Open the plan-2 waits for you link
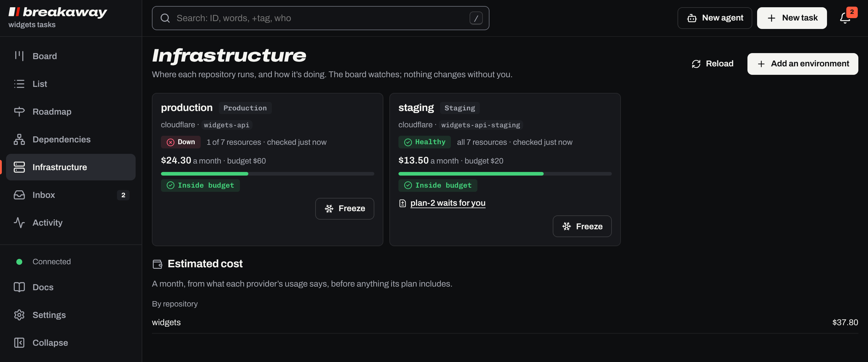The height and width of the screenshot is (362, 868). point(448,203)
